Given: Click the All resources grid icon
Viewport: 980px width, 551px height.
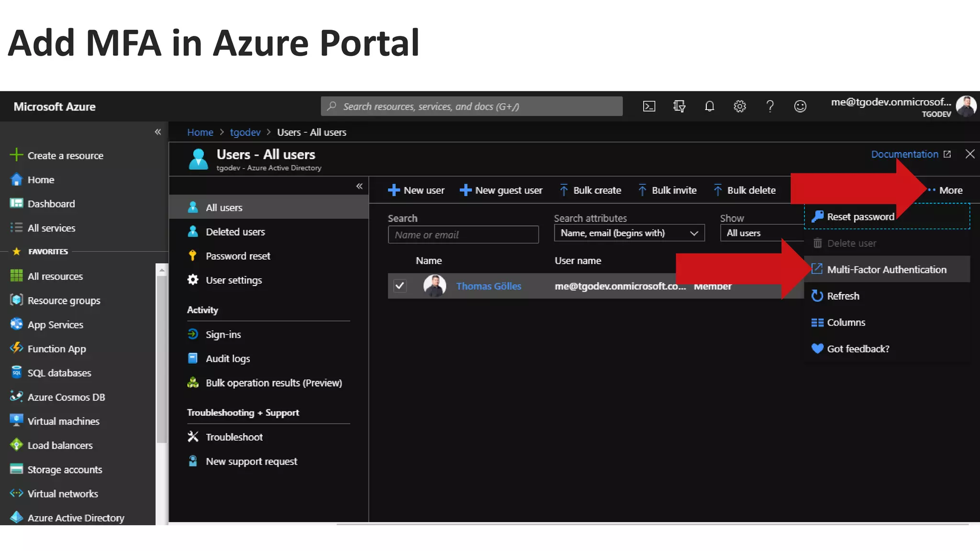Looking at the screenshot, I should coord(16,276).
